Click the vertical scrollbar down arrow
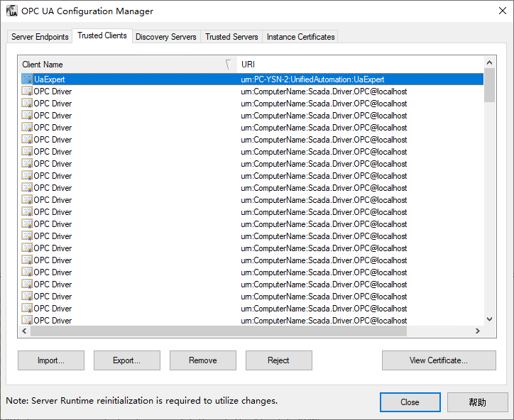Viewport: 514px width, 420px height. pos(489,320)
